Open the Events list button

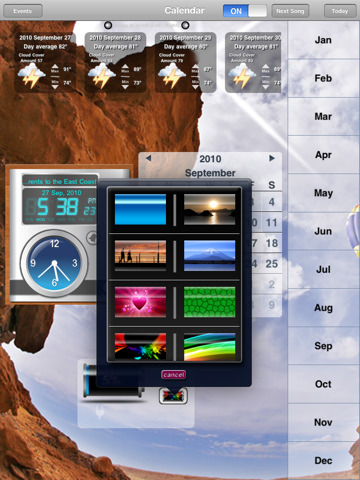point(23,11)
